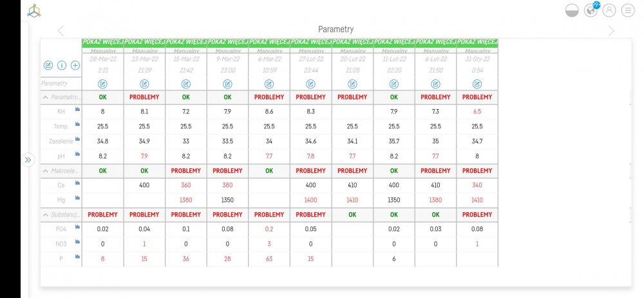Edit the 28-Mar-22 measurement entry
The height and width of the screenshot is (298, 644).
(103, 84)
